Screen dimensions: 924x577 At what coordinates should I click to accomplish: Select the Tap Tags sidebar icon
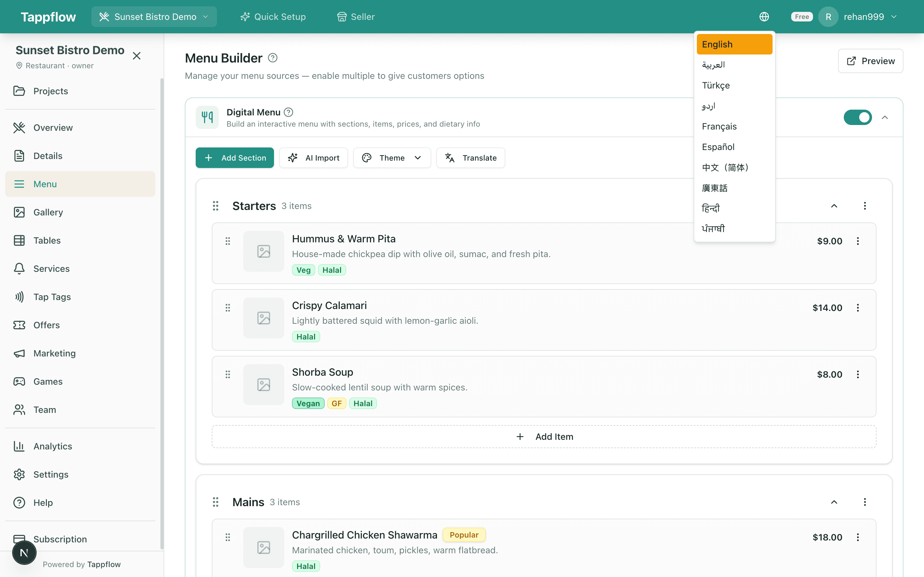click(x=20, y=297)
